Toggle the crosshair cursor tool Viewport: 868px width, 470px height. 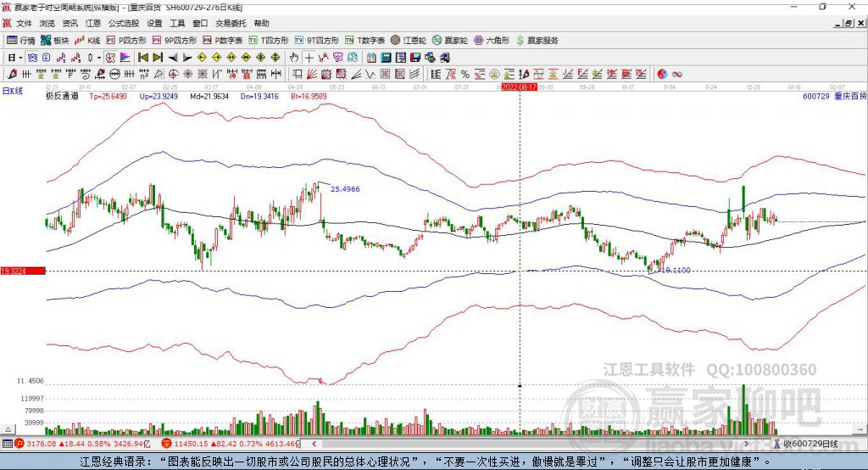tap(309, 58)
